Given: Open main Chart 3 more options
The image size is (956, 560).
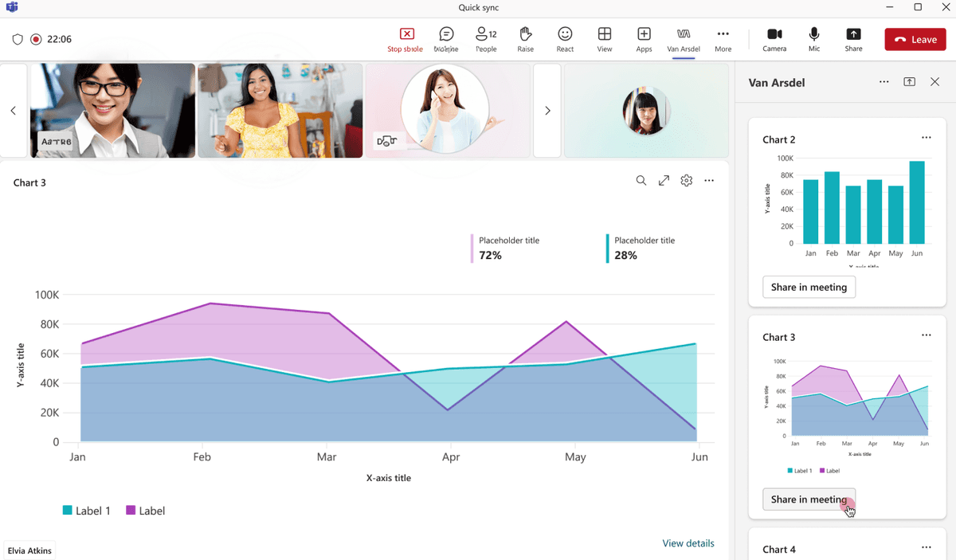Looking at the screenshot, I should (709, 181).
